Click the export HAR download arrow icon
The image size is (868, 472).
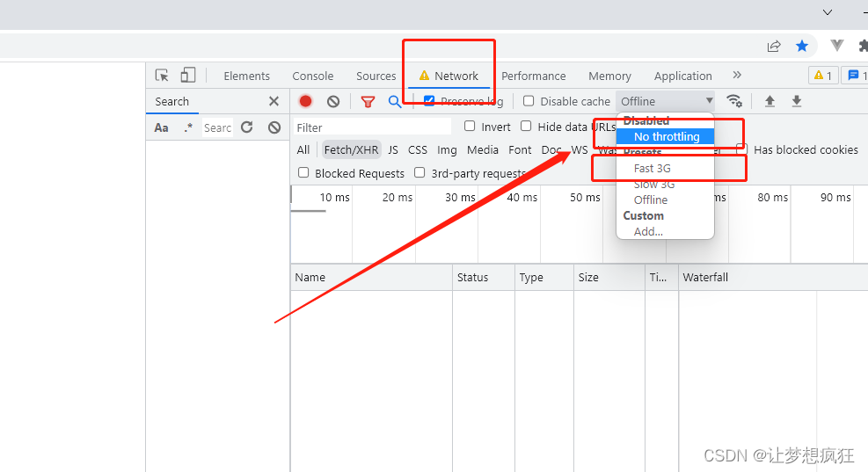[797, 101]
